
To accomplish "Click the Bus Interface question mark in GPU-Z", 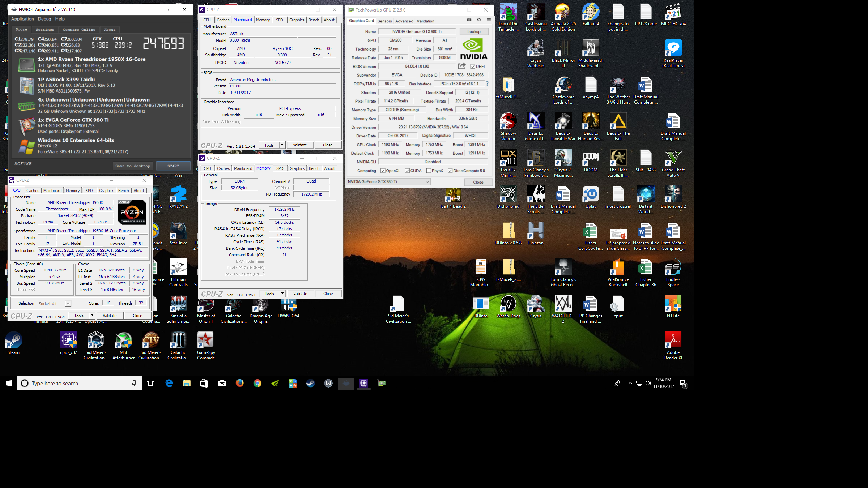I will tap(487, 84).
